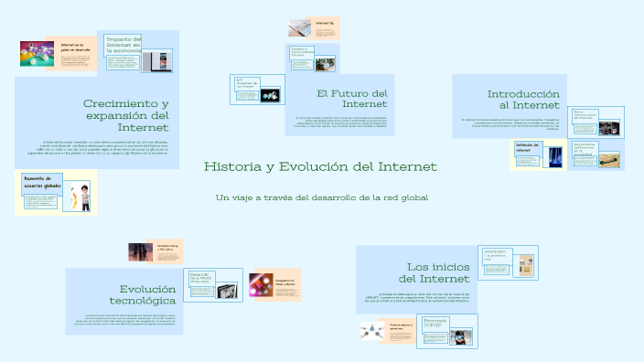Click the network diagram image by 'Primeros usuarios'

point(372,331)
